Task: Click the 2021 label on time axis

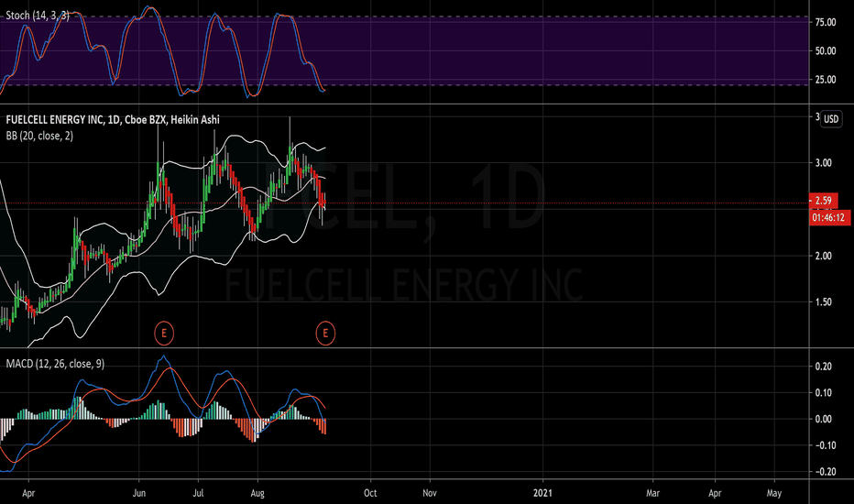Action: click(542, 493)
